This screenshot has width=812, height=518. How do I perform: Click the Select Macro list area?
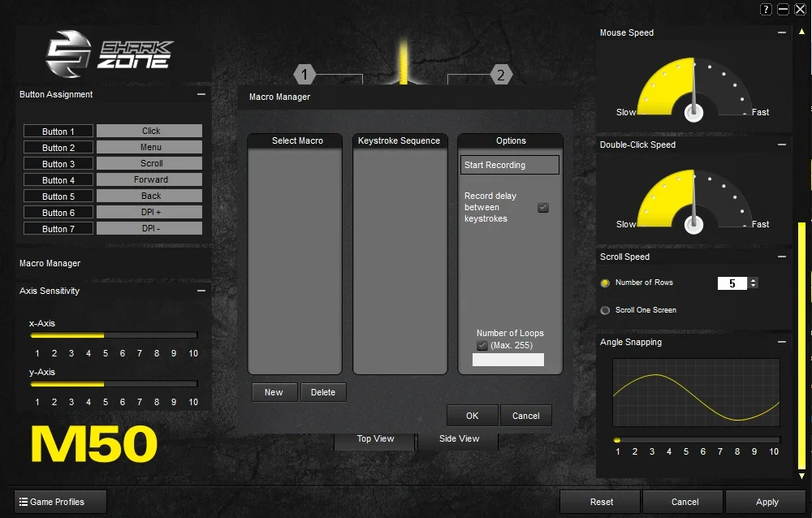point(295,261)
